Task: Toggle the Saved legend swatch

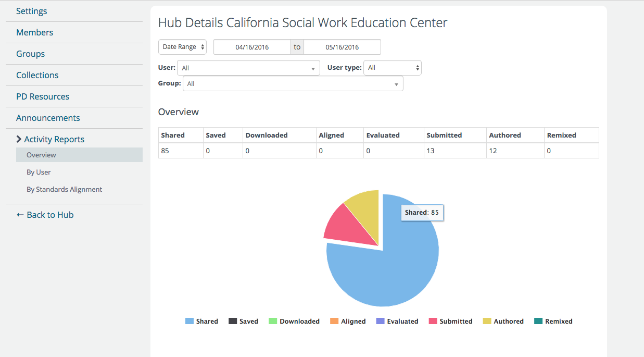Action: click(233, 321)
